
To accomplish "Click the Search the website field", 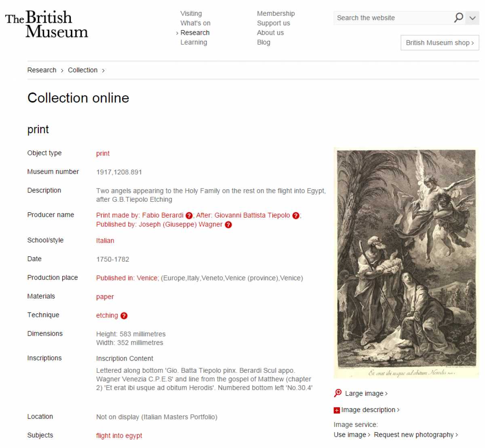I will tap(393, 18).
